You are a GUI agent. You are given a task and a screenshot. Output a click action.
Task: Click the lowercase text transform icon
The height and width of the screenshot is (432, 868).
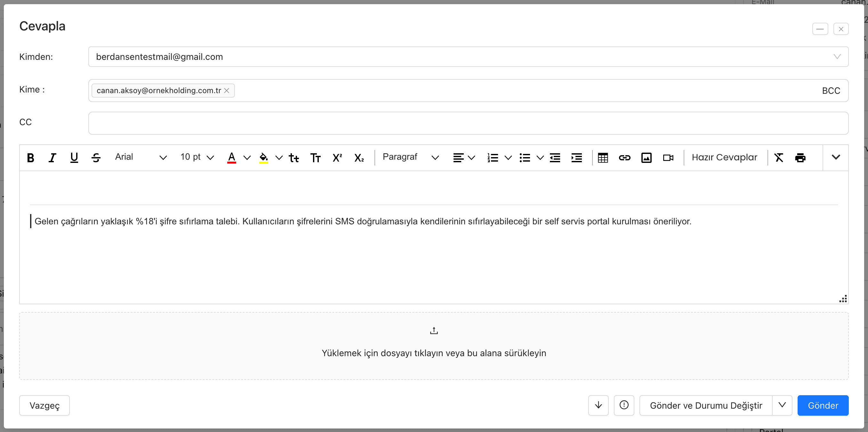(294, 157)
